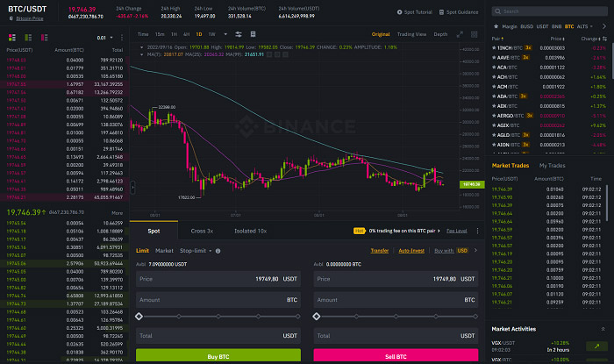Expand more chart time intervals dropdown

225,34
